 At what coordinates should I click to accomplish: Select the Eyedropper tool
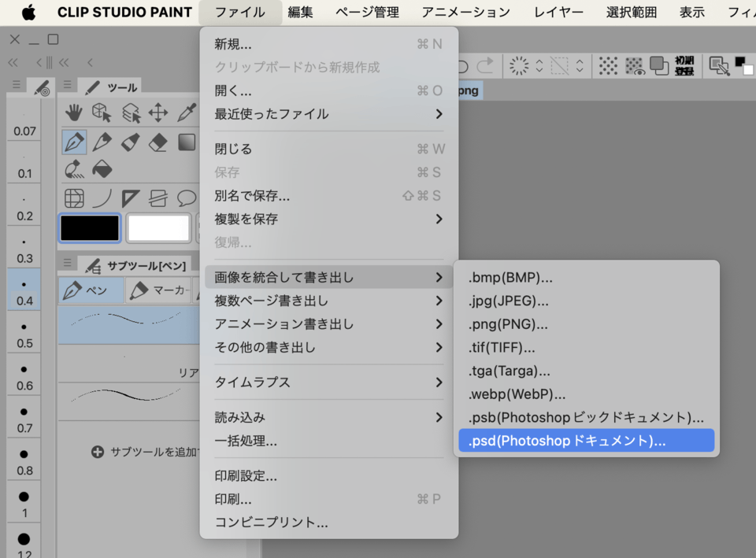[x=187, y=113]
